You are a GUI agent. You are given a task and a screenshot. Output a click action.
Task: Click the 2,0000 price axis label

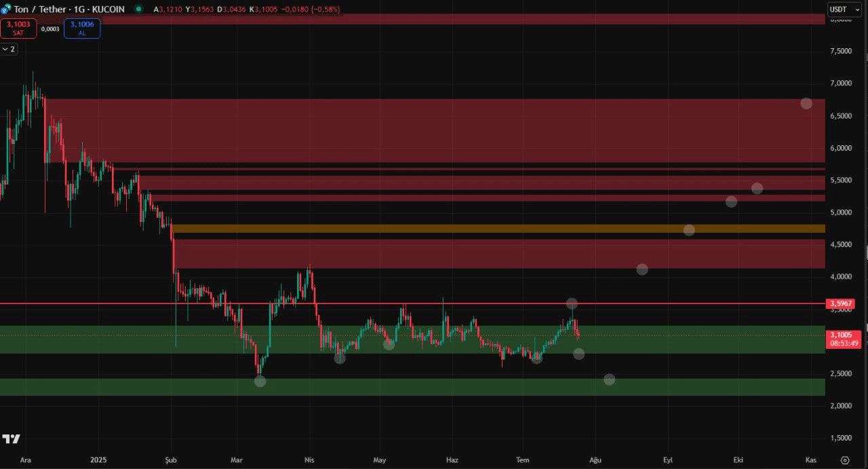[842, 406]
